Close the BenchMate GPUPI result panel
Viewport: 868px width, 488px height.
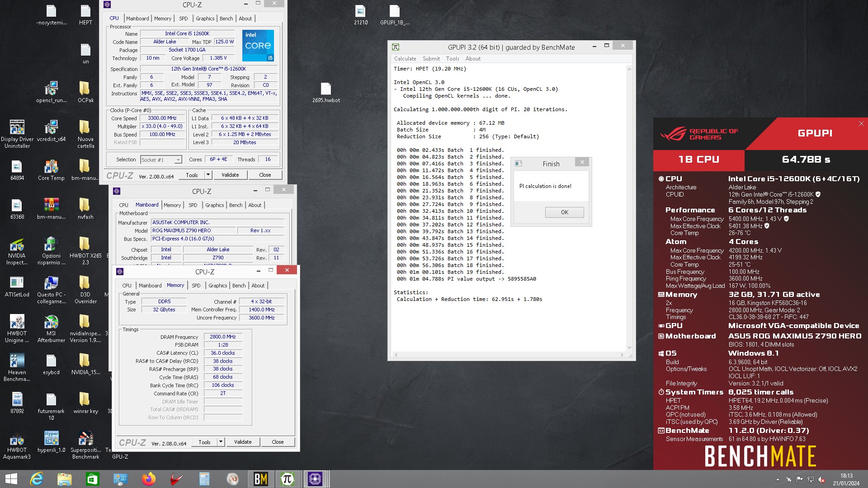(x=861, y=123)
